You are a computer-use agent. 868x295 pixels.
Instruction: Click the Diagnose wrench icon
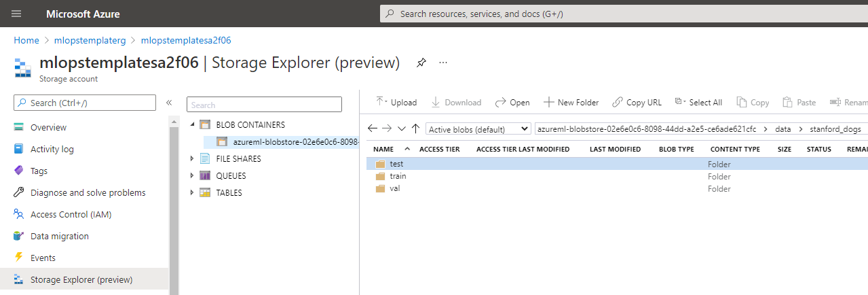click(x=18, y=192)
